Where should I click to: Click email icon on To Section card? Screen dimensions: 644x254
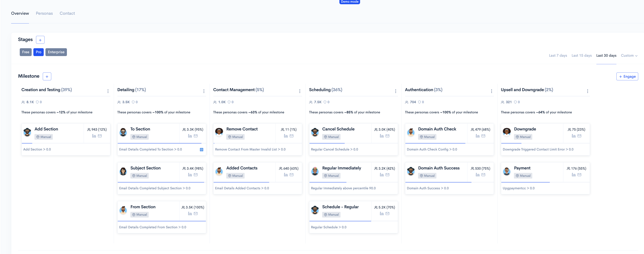(196, 136)
